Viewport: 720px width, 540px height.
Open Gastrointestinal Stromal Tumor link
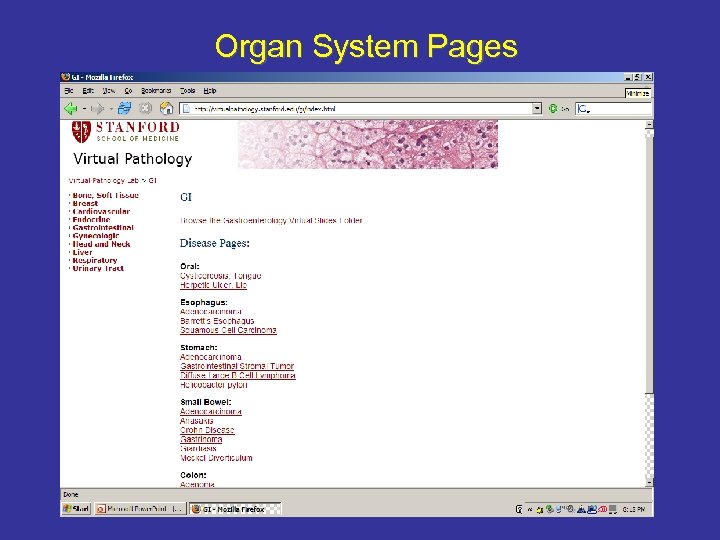coord(237,366)
